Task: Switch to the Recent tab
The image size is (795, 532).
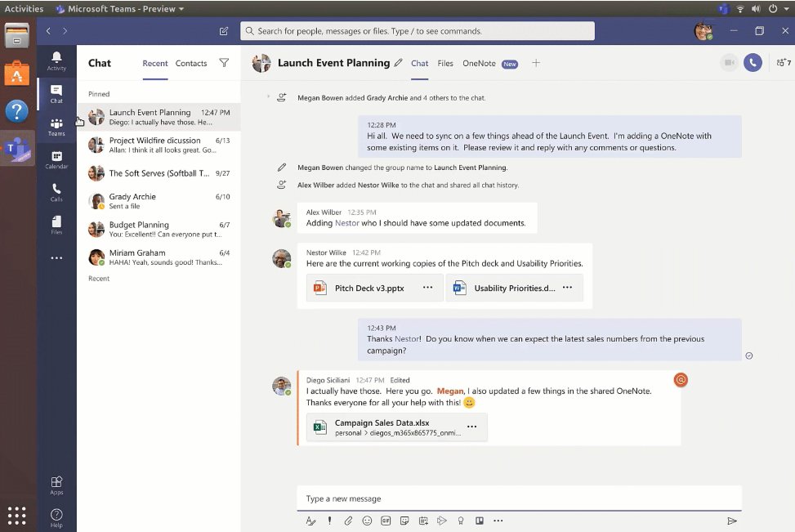Action: pyautogui.click(x=155, y=64)
